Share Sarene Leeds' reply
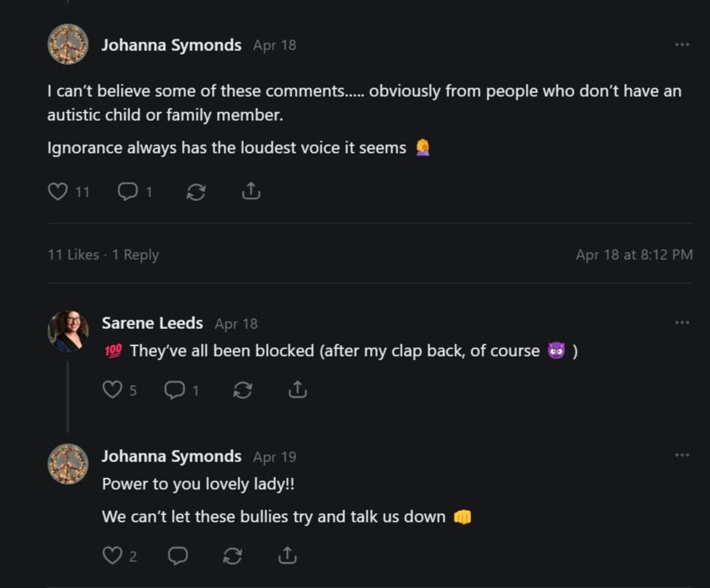710x588 pixels. coord(298,389)
